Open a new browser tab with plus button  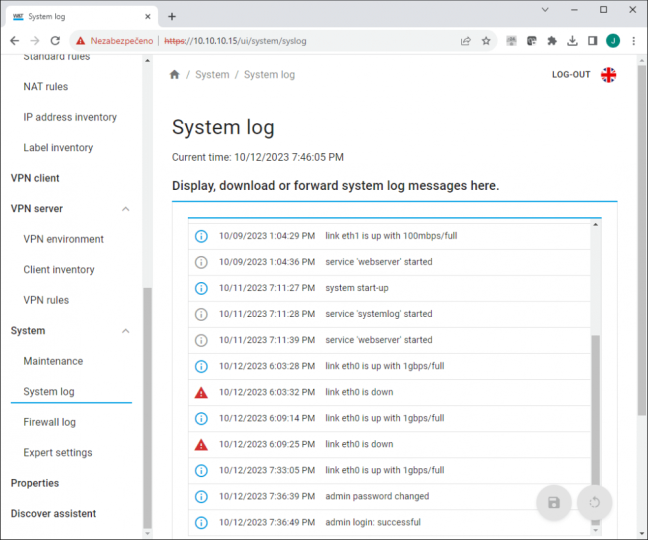click(x=172, y=17)
